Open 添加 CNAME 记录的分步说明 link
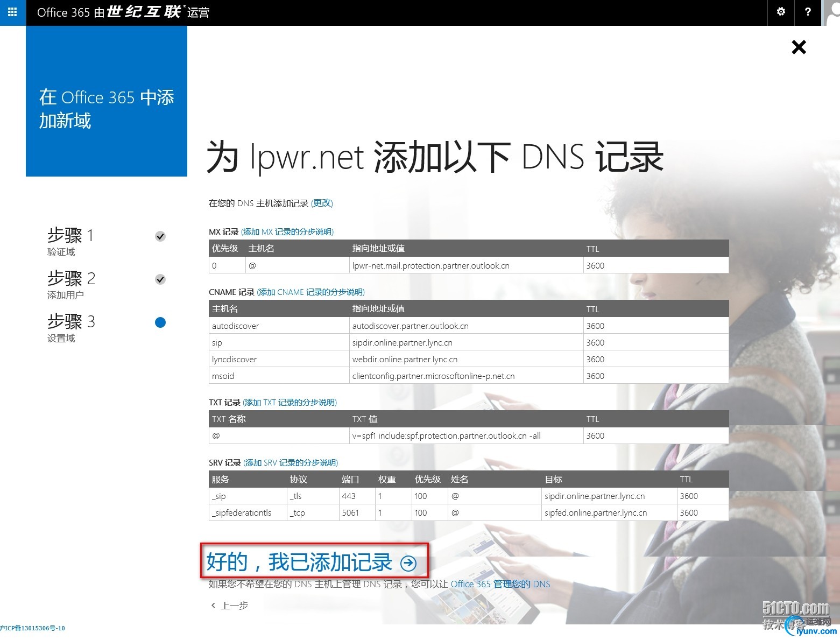 click(311, 292)
